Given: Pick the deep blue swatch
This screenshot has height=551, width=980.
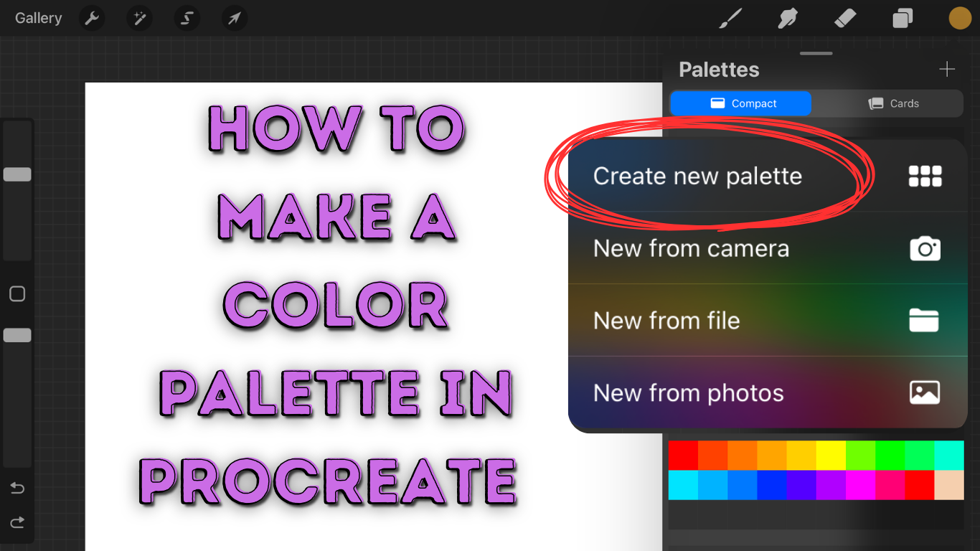Looking at the screenshot, I should pos(772,485).
